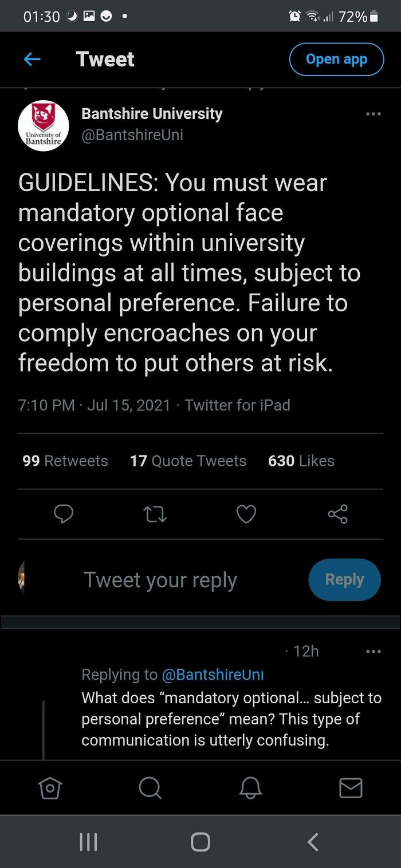This screenshot has height=868, width=401.
Task: Tap the back arrow icon
Action: (x=32, y=59)
